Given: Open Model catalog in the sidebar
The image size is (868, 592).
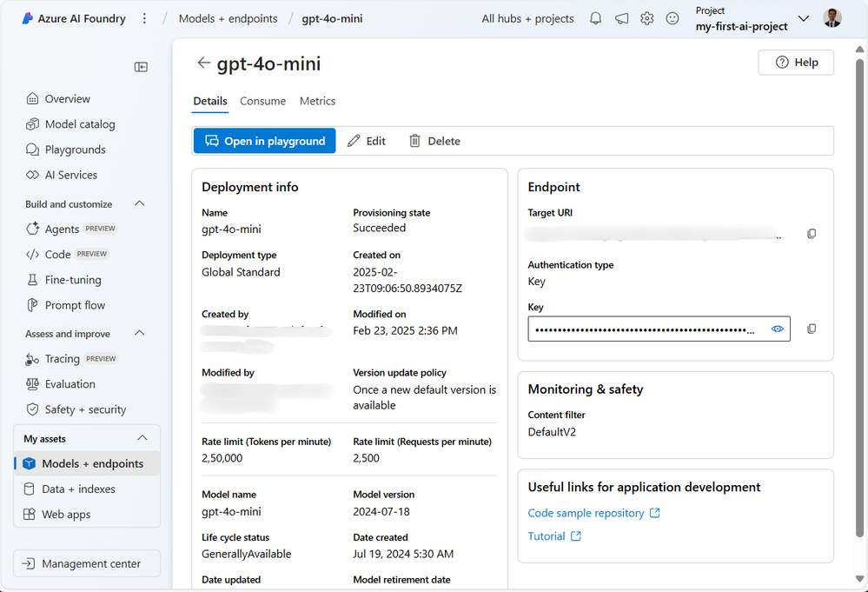Looking at the screenshot, I should [x=70, y=124].
